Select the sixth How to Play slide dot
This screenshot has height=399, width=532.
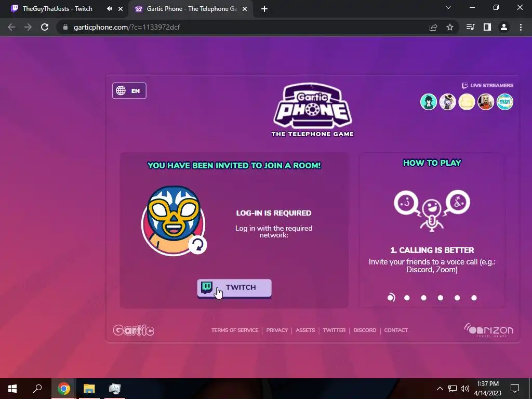pyautogui.click(x=474, y=298)
